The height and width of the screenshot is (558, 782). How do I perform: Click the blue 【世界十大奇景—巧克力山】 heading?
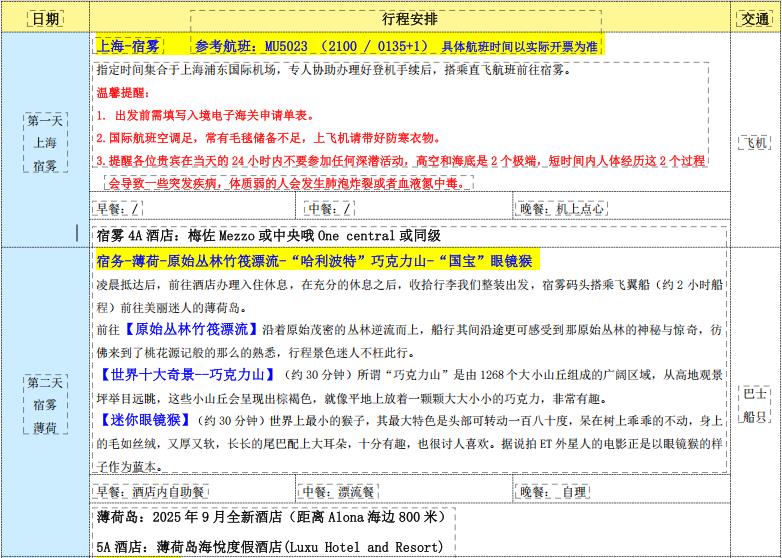pos(187,375)
